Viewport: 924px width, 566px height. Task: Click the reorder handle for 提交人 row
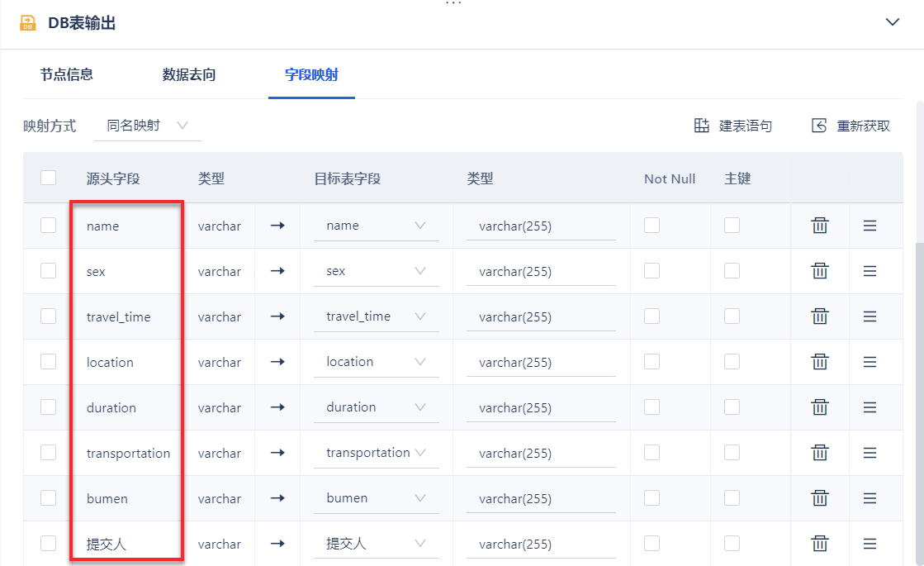click(870, 544)
